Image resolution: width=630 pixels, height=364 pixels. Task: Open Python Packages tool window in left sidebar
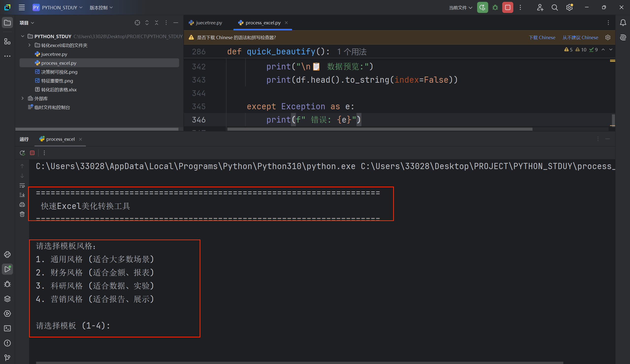coord(7,299)
